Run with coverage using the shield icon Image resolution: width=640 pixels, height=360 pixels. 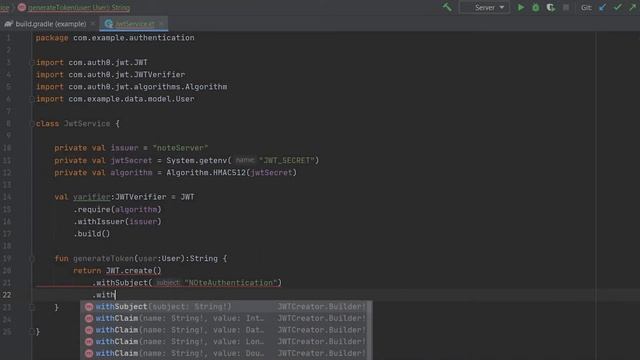pyautogui.click(x=551, y=7)
